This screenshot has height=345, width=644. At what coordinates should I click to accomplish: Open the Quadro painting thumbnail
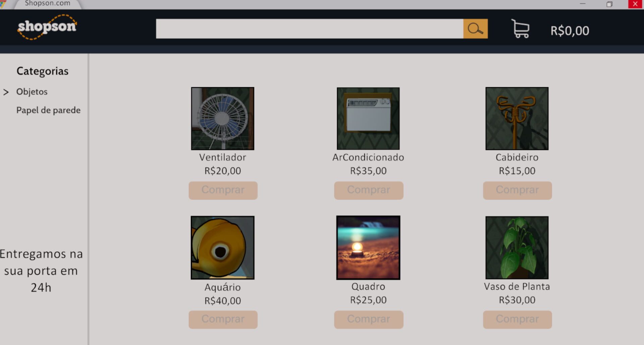pos(368,247)
